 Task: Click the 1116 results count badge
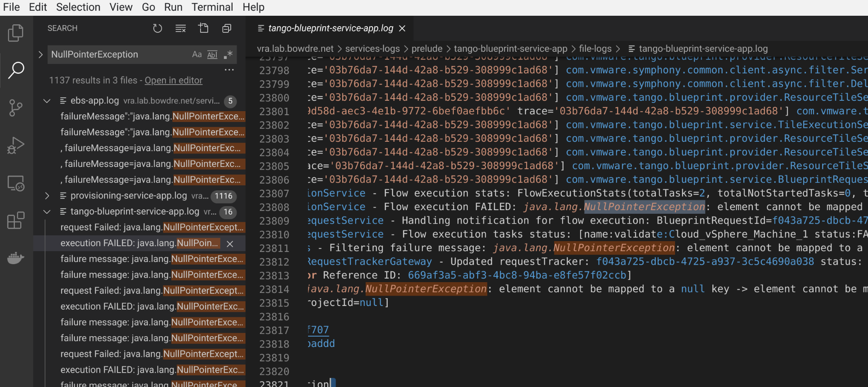224,196
